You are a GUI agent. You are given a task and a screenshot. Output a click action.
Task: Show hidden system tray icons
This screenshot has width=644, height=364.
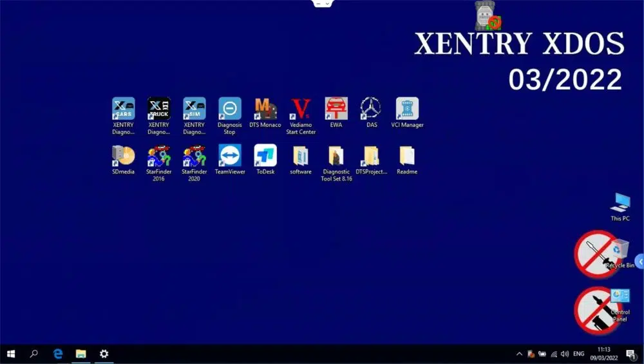pos(519,354)
